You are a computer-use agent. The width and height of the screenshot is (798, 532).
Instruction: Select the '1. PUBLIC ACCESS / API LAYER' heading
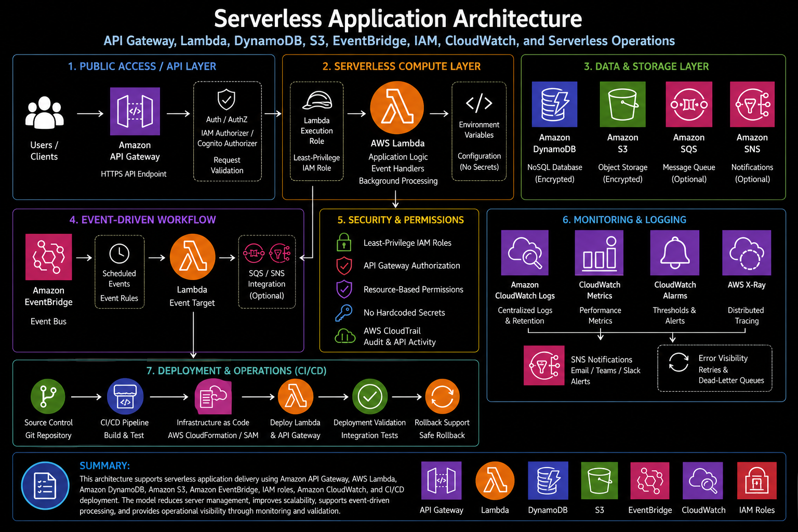[142, 66]
